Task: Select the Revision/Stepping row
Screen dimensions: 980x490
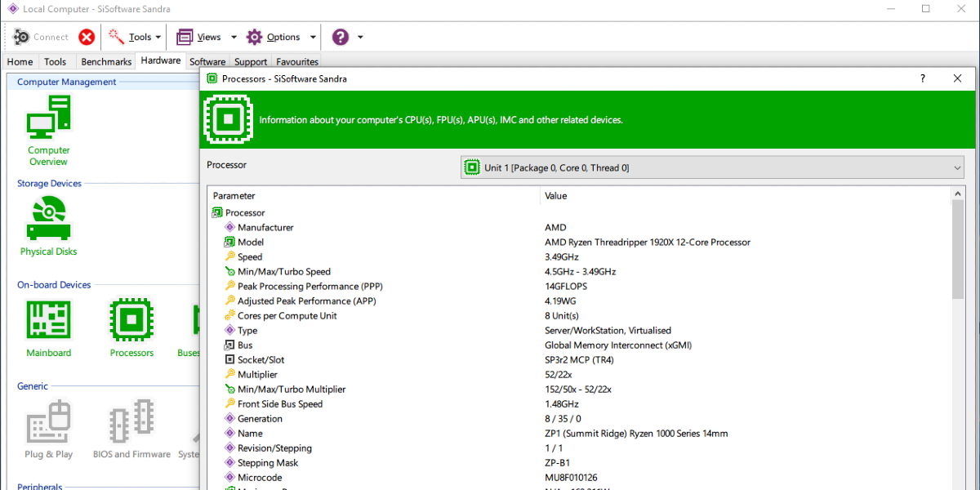Action: click(x=580, y=448)
